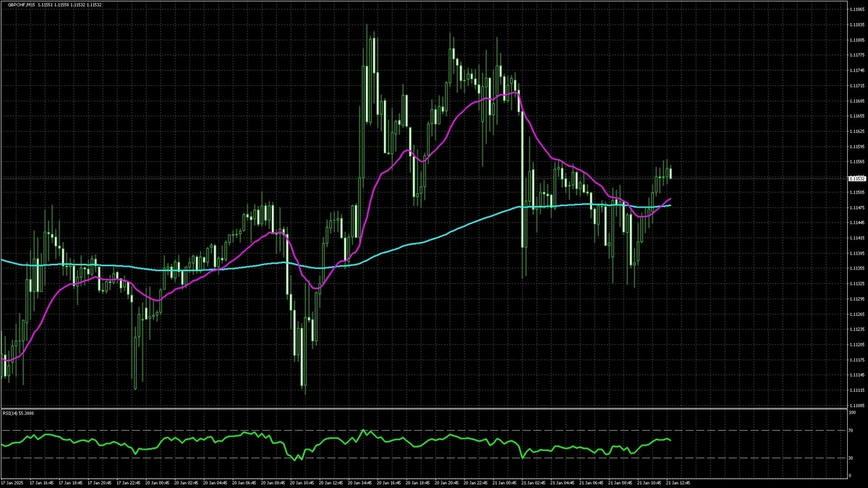Click the 1.11625 price scale label

(x=856, y=132)
